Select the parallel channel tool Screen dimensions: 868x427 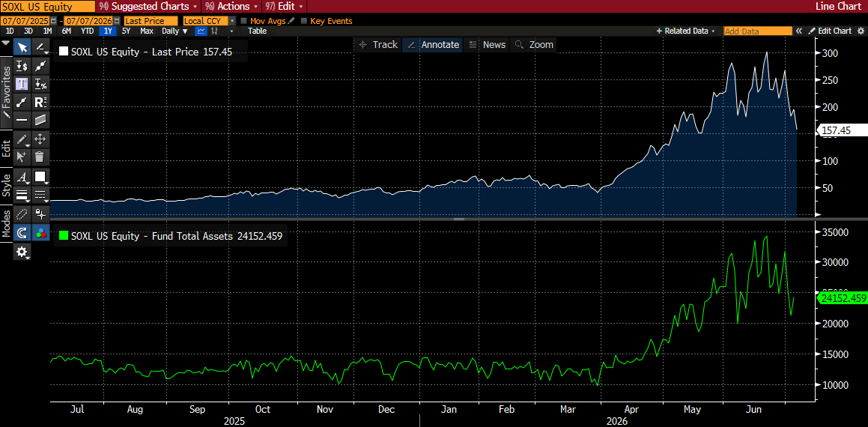40,120
